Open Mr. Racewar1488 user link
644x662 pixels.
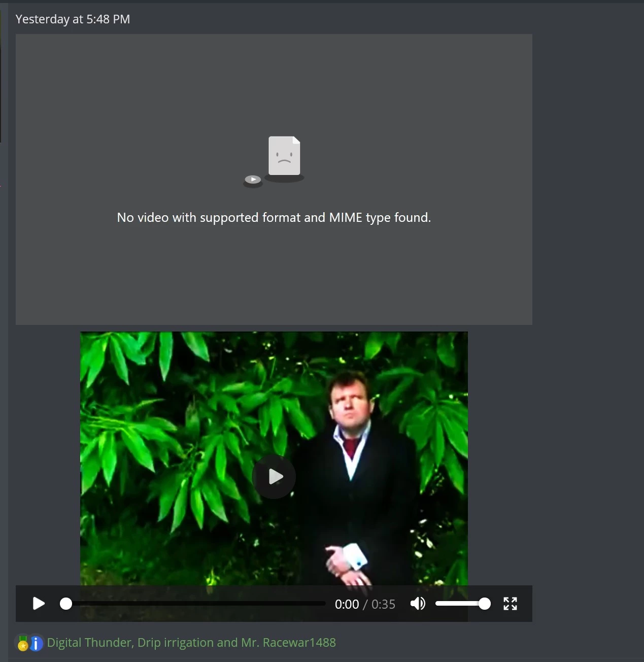click(x=288, y=642)
